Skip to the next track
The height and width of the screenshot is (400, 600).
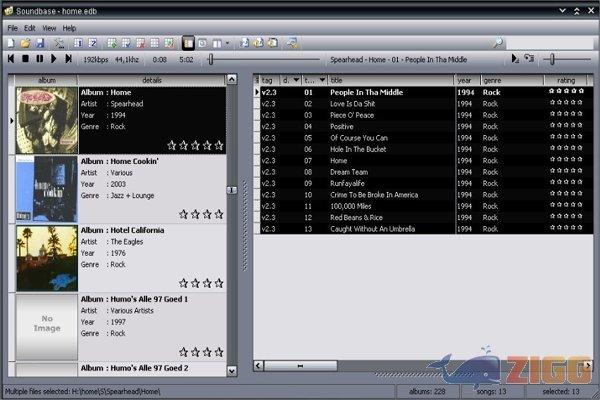(x=68, y=60)
